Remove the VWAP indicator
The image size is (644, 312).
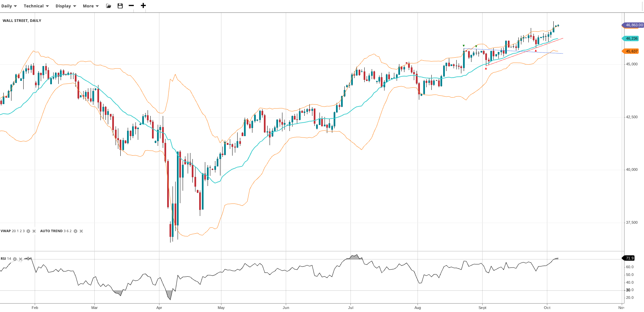coord(34,231)
